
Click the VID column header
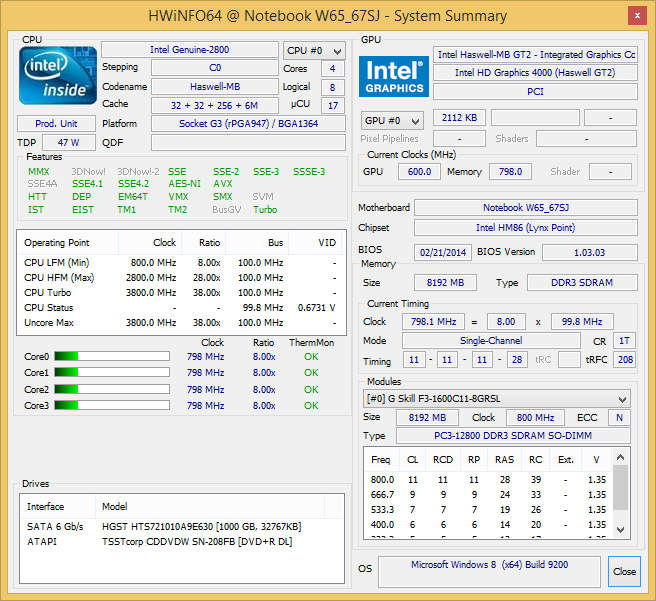(315, 243)
